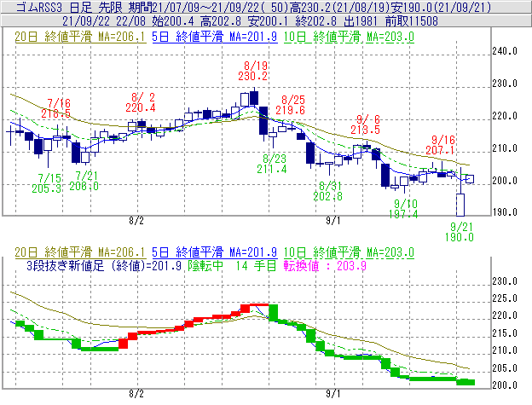Click the 陰転中 14 手目 status text

point(233,265)
